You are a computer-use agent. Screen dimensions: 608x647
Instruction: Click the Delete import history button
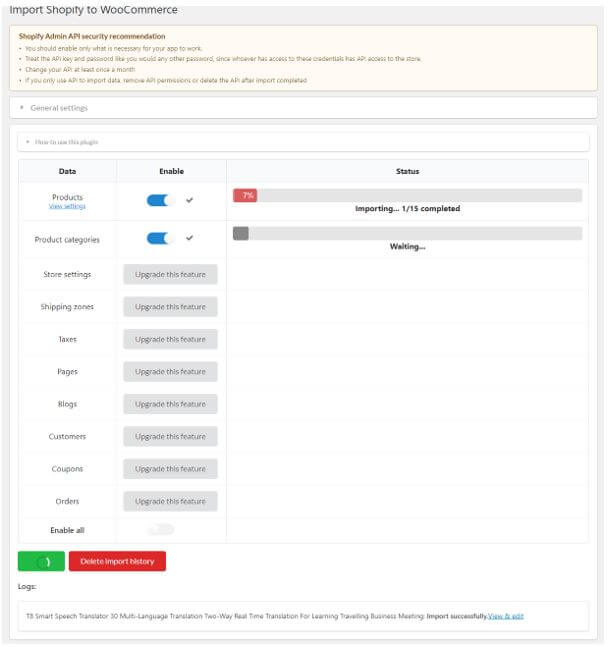pyautogui.click(x=117, y=561)
